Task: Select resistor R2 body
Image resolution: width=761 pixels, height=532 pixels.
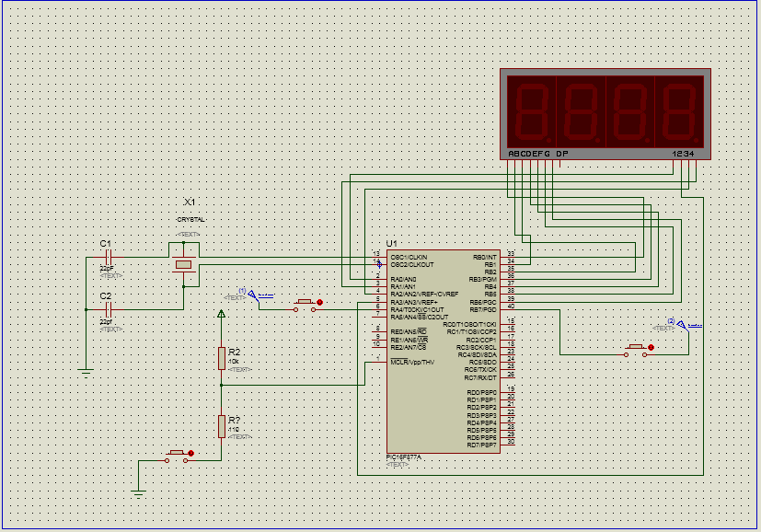Action: click(x=222, y=358)
